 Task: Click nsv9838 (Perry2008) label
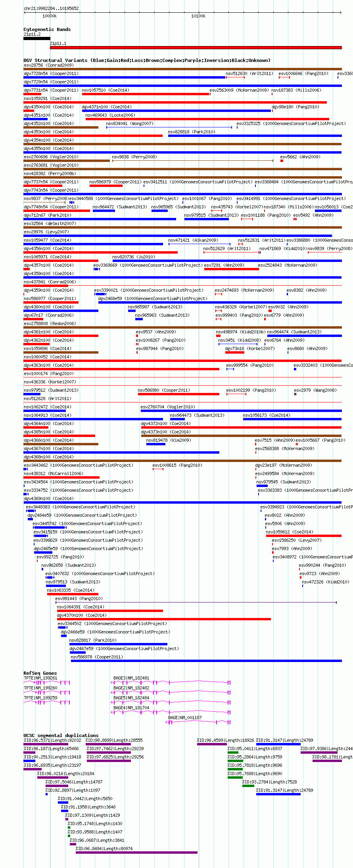134,157
